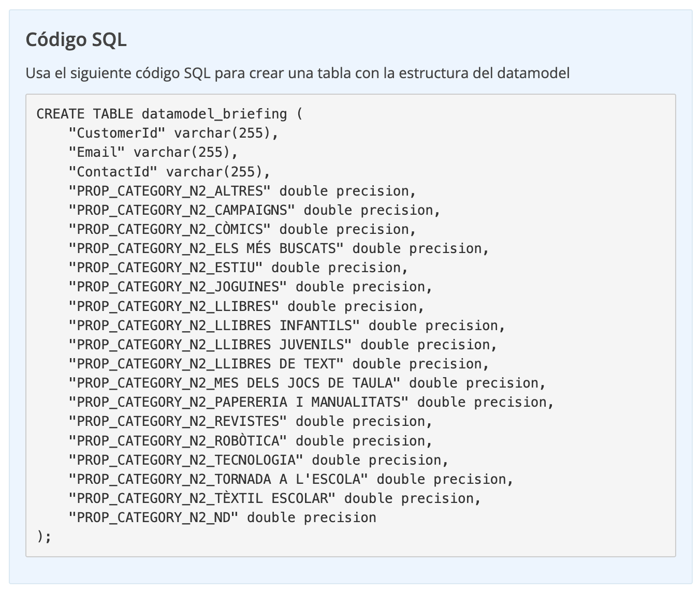This screenshot has width=700, height=593.
Task: Click the closing parenthesis and semicolon line
Action: (45, 536)
